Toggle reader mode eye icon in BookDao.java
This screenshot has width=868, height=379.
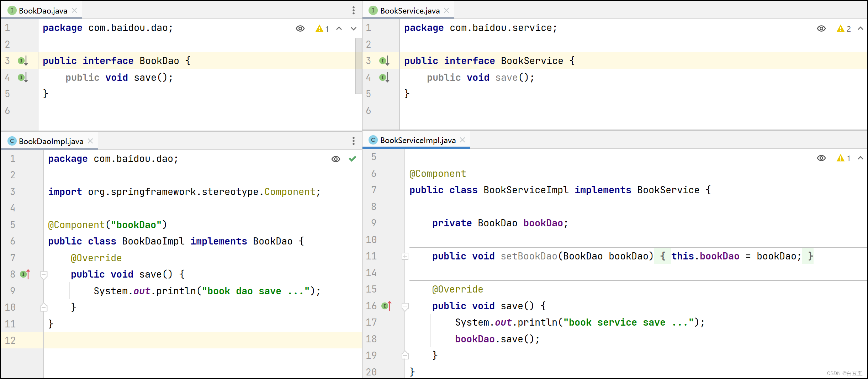(x=300, y=28)
